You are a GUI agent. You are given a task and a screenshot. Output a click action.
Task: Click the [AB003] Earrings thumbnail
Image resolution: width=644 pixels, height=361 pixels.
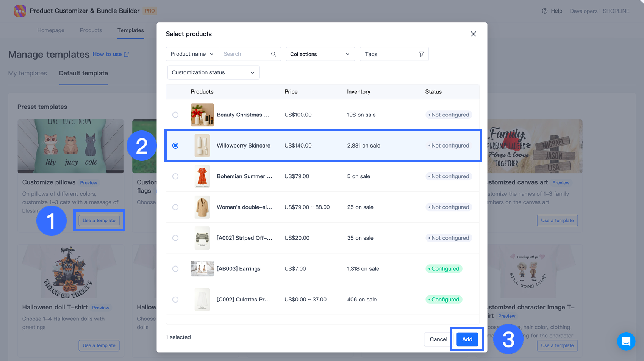tap(202, 268)
